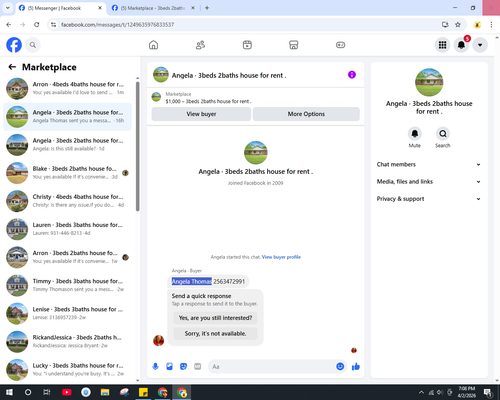Open Facebook home via logo
The height and width of the screenshot is (400, 500).
coord(14,45)
